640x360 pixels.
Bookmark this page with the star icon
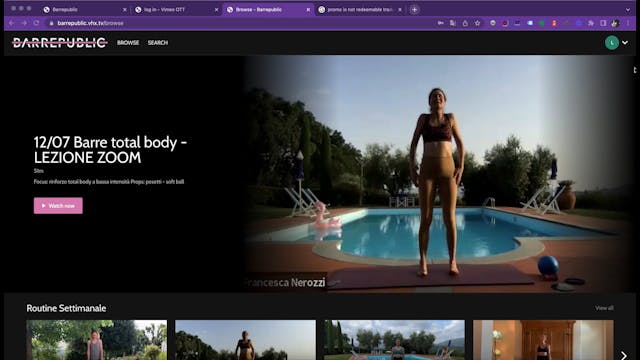tap(477, 23)
